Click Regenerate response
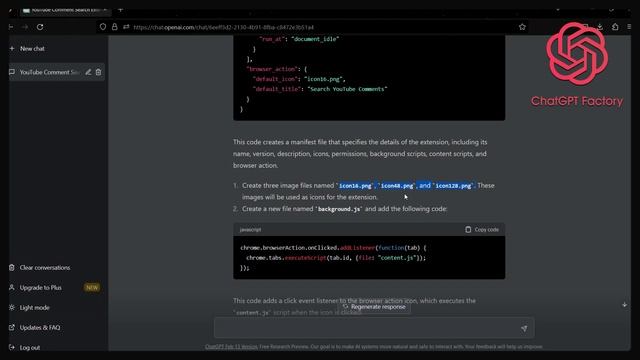640x360 pixels. point(374,307)
